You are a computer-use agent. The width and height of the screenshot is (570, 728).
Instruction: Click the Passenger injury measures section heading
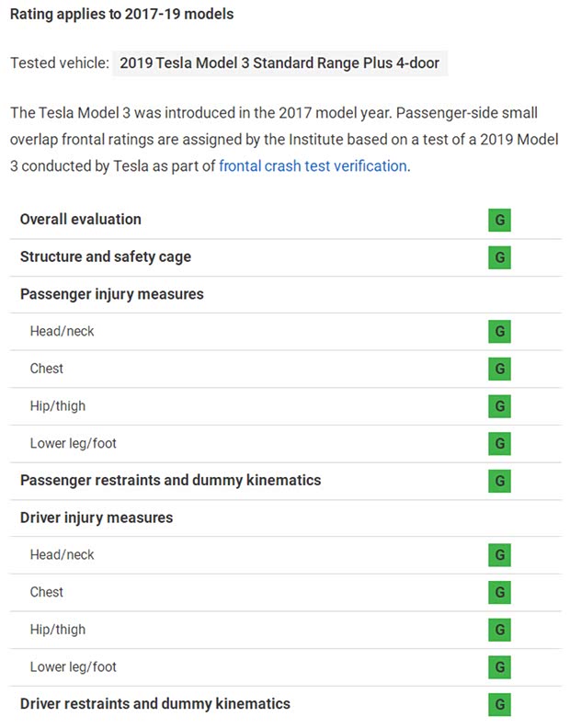(111, 294)
